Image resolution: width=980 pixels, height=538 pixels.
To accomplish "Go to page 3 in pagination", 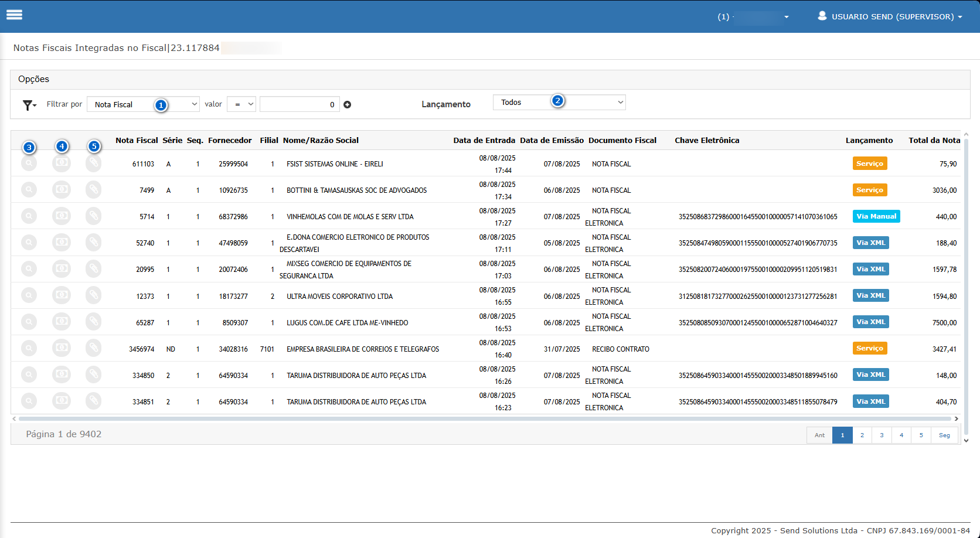I will tap(882, 435).
